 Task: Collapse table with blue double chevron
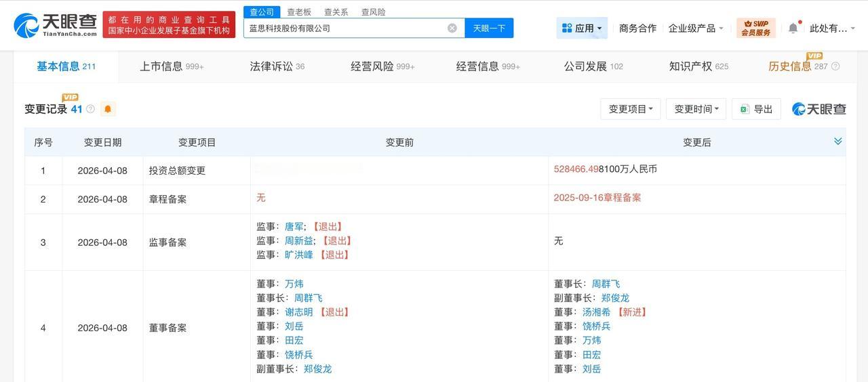tap(837, 141)
